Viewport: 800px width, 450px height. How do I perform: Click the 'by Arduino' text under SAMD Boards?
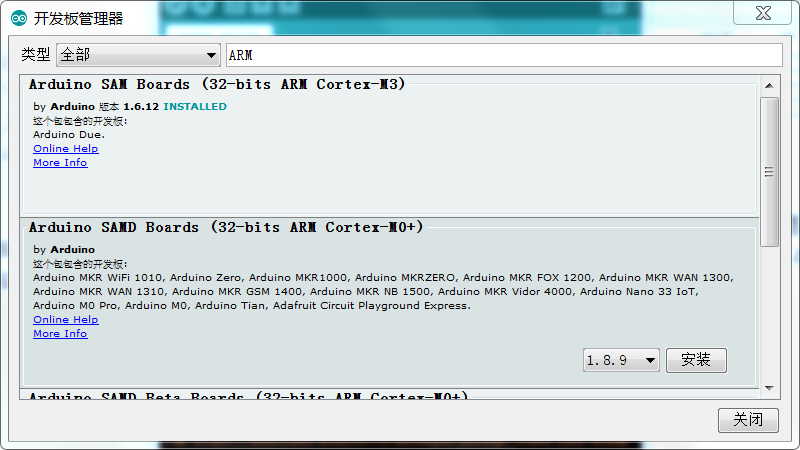point(64,249)
